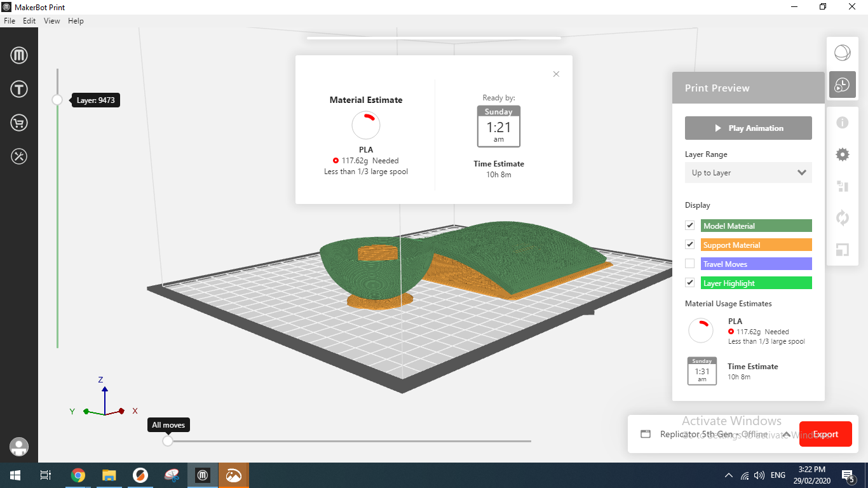Open the print settings gear icon
Image resolution: width=868 pixels, height=488 pixels.
tap(842, 154)
